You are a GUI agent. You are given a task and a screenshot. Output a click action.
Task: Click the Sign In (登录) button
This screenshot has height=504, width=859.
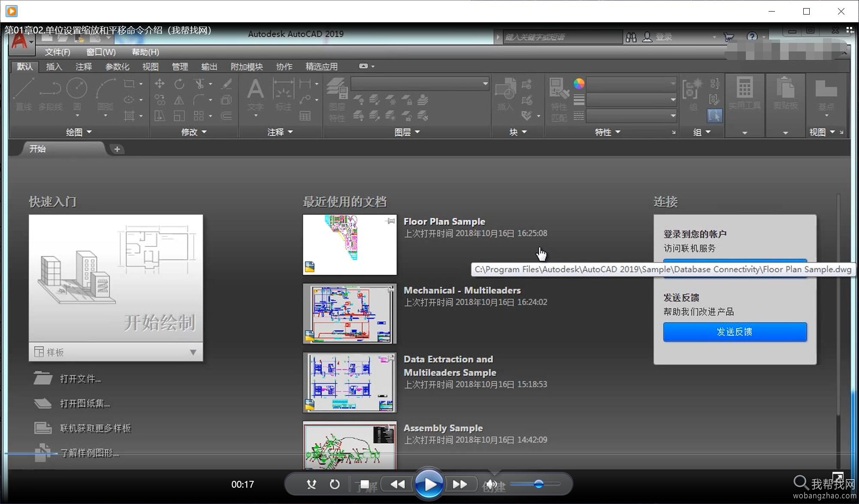pos(657,37)
